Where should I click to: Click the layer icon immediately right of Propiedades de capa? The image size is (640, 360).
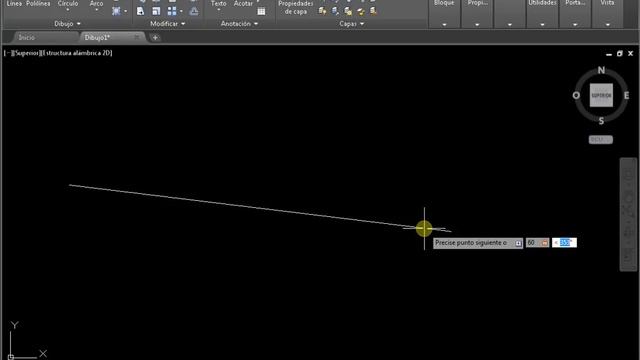click(x=322, y=11)
